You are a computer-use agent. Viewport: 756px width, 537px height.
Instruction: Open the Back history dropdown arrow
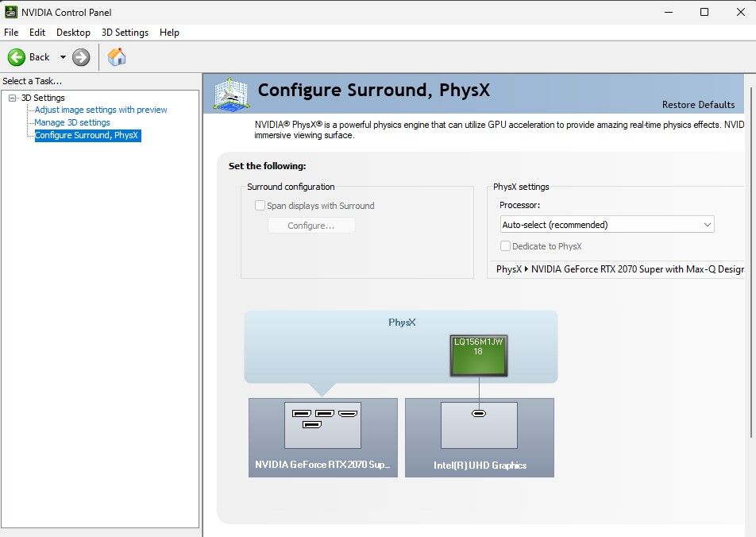63,57
